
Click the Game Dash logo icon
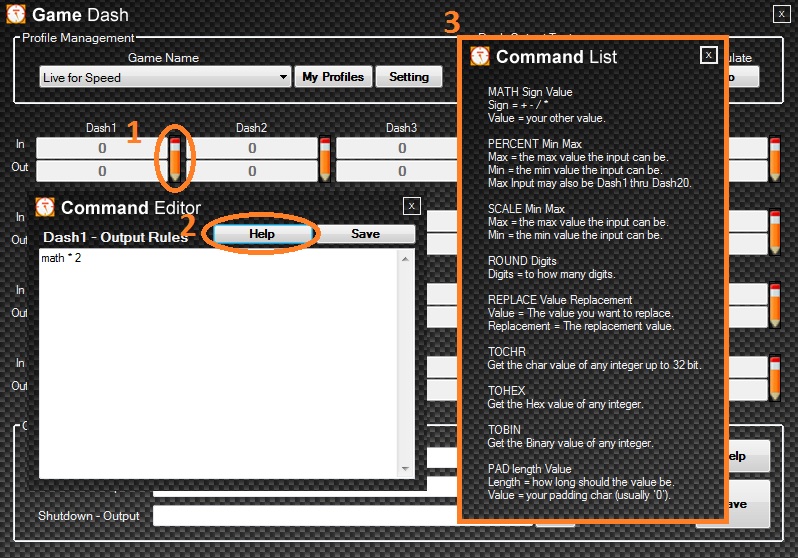[x=16, y=14]
